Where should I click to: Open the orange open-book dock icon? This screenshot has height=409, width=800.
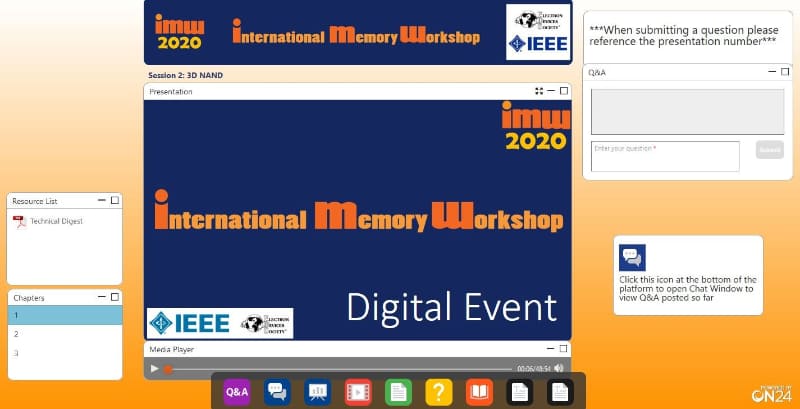pyautogui.click(x=479, y=392)
